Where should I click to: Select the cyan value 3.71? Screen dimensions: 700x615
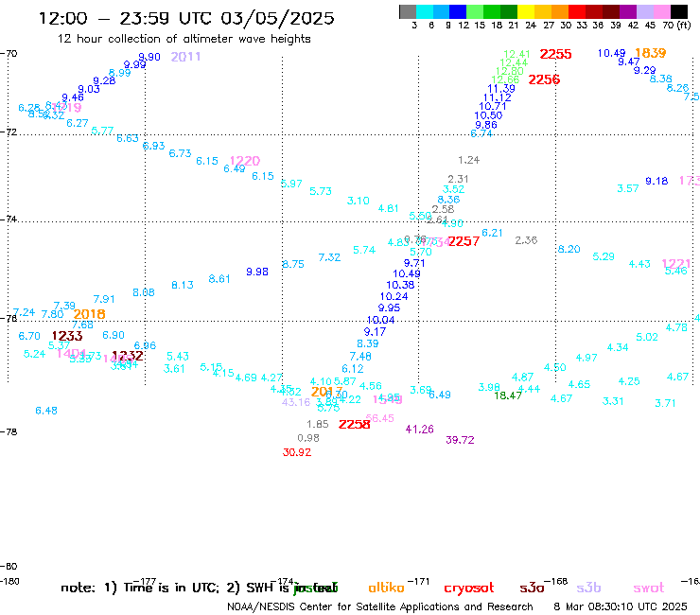[x=665, y=403]
